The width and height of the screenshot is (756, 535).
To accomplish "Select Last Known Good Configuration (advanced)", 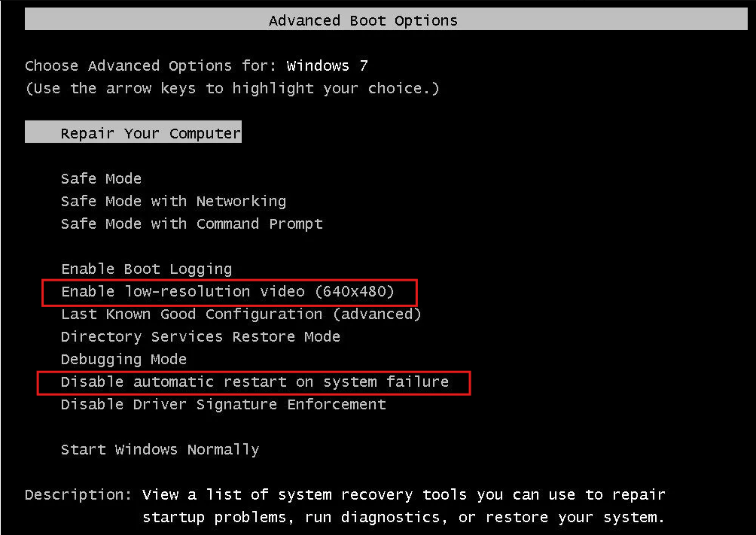I will pyautogui.click(x=241, y=315).
